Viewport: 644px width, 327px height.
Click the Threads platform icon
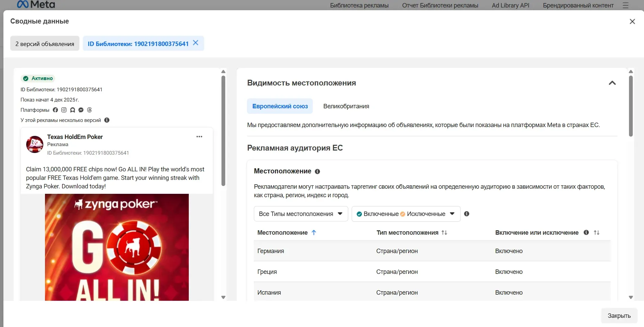tap(89, 110)
